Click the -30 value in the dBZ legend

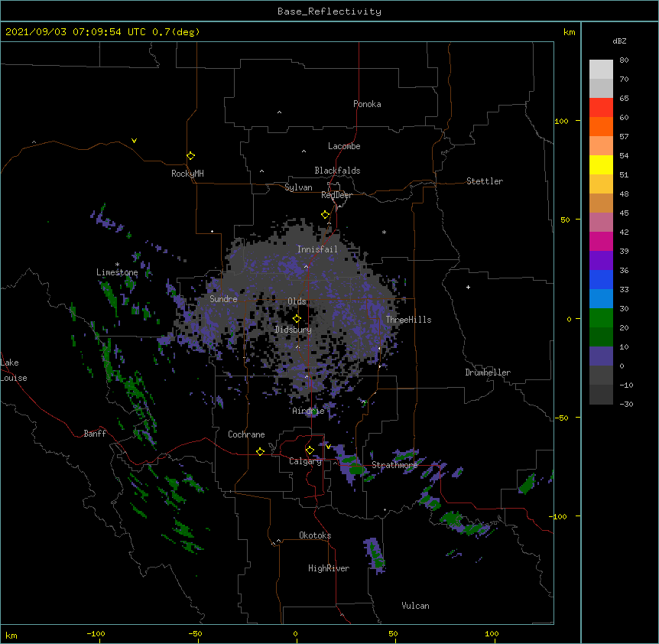pyautogui.click(x=626, y=404)
